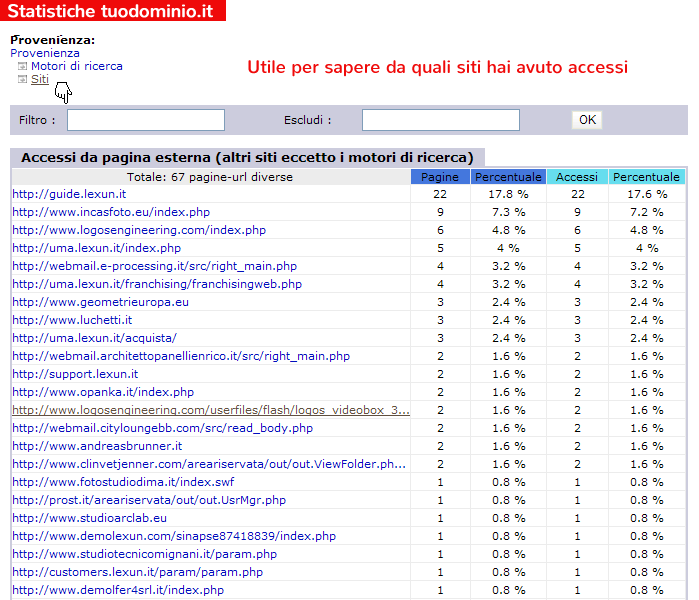This screenshot has height=600, width=699.
Task: Focus the Filtro input field
Action: pos(146,120)
